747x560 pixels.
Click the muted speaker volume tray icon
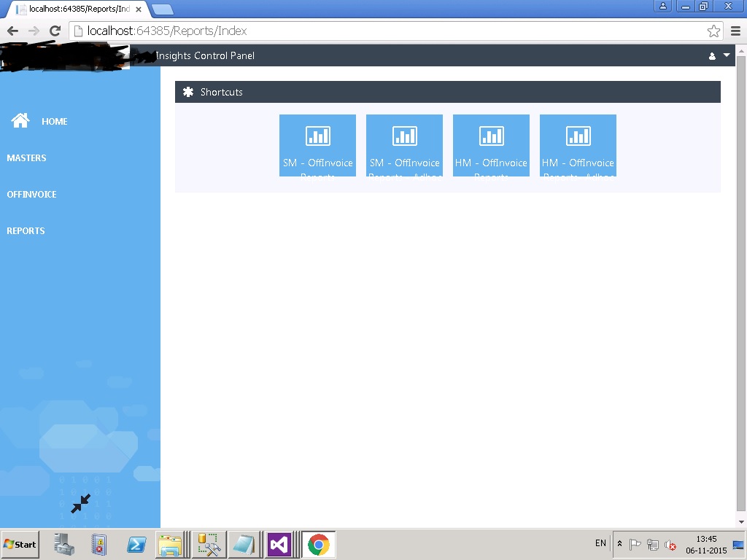coord(670,545)
